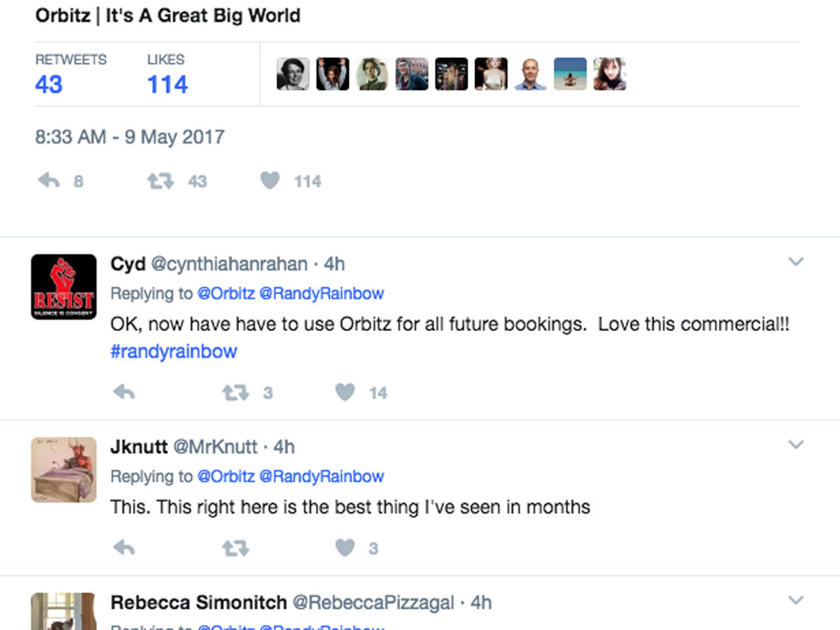This screenshot has width=840, height=630.
Task: Open dropdown chevron on Cyd's tweet
Action: (795, 262)
